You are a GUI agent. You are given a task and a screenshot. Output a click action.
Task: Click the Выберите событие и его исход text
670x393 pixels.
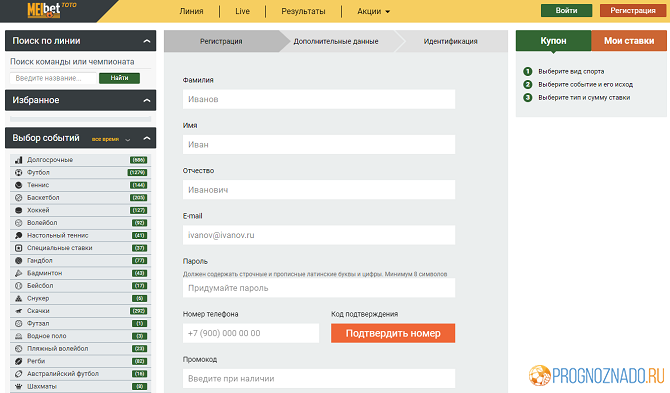585,85
